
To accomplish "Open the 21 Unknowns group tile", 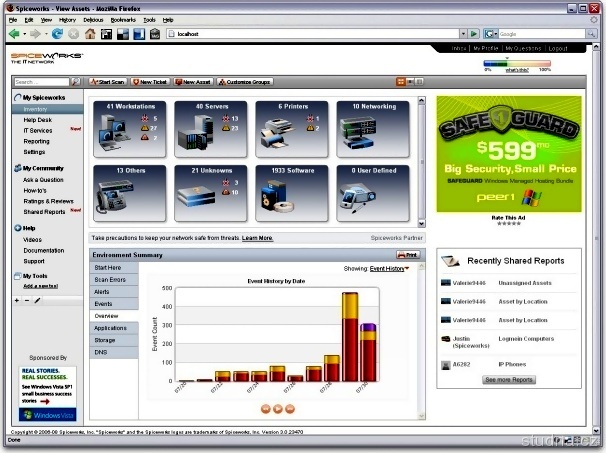I will pos(211,193).
